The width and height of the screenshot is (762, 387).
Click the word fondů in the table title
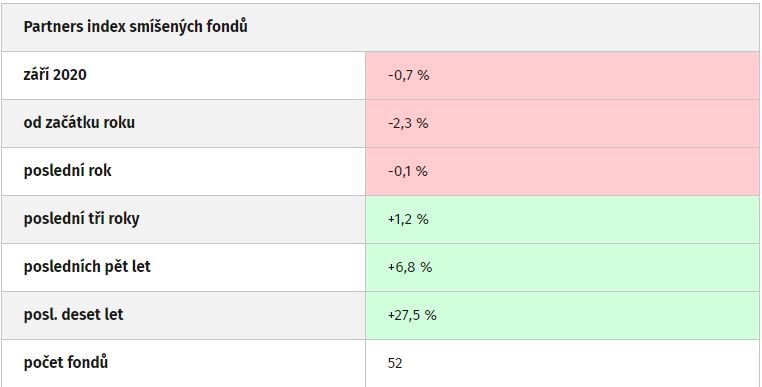click(228, 26)
